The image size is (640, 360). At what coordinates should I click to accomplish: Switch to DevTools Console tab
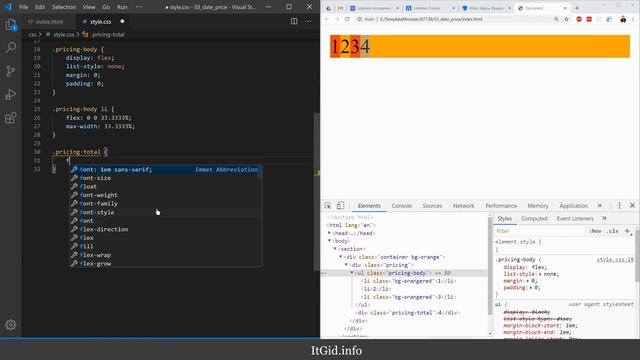click(401, 206)
